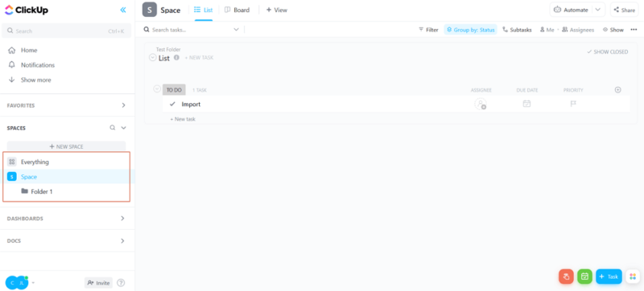This screenshot has height=291, width=644.
Task: Click the DUE DATE column header
Action: pos(527,90)
